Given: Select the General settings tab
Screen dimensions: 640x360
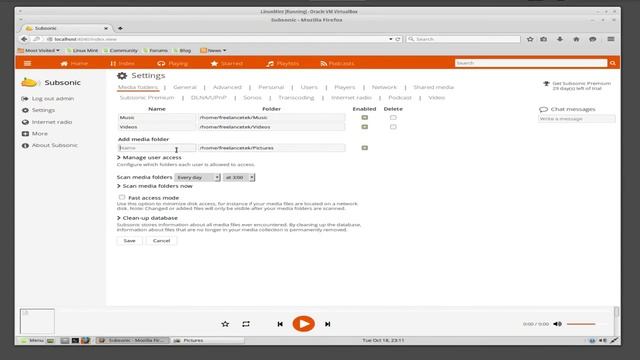Looking at the screenshot, I should (184, 87).
